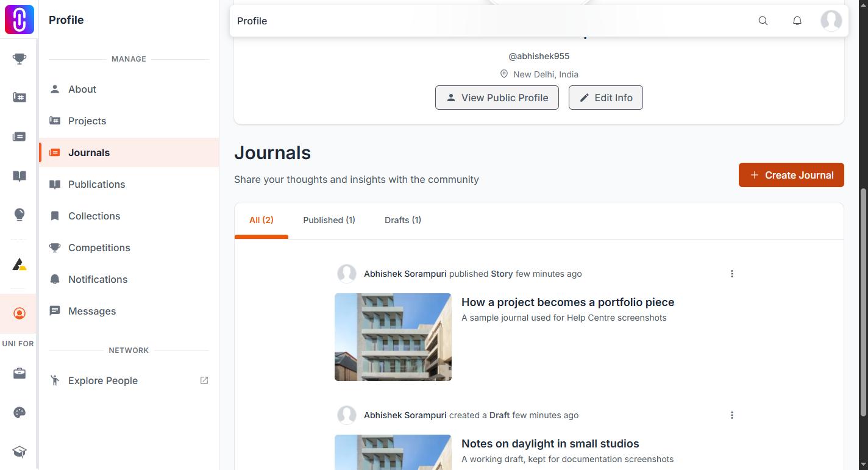Click the building thumbnail of the portfolio piece journal
868x470 pixels.
click(x=393, y=337)
